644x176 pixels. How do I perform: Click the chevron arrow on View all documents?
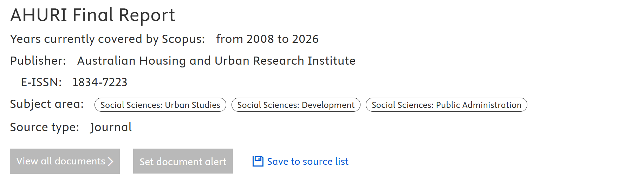click(x=111, y=161)
